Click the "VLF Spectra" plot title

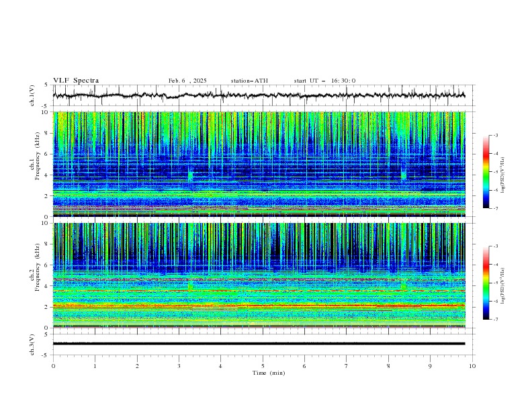tap(76, 81)
